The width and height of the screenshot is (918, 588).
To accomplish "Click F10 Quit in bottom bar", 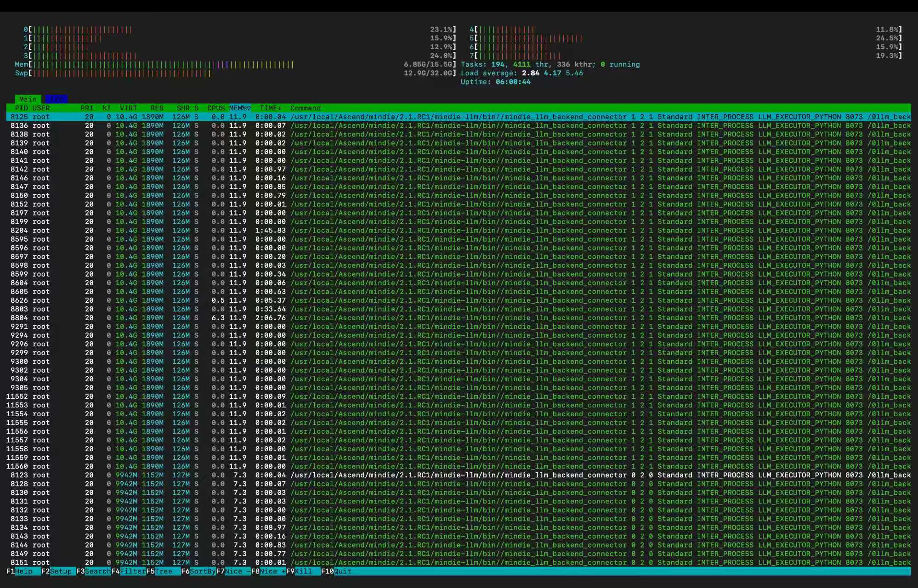I will (x=342, y=571).
